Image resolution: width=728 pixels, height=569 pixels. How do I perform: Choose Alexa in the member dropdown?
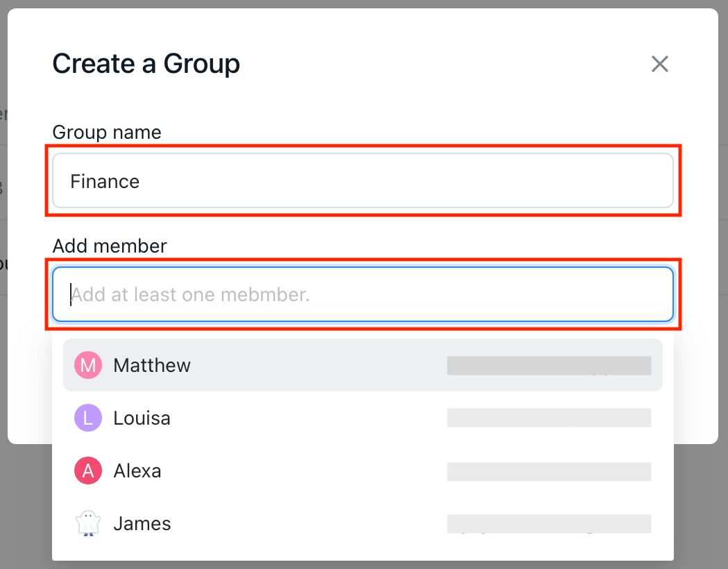coord(363,470)
